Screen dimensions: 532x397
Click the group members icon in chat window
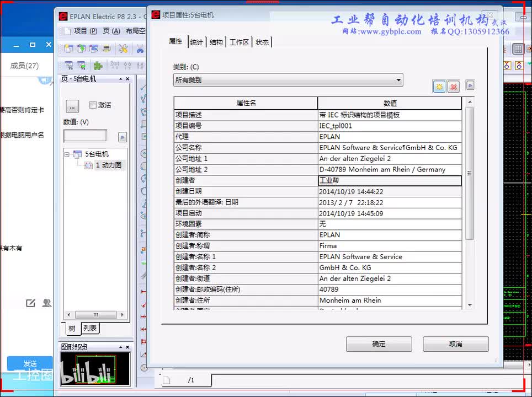(x=46, y=303)
